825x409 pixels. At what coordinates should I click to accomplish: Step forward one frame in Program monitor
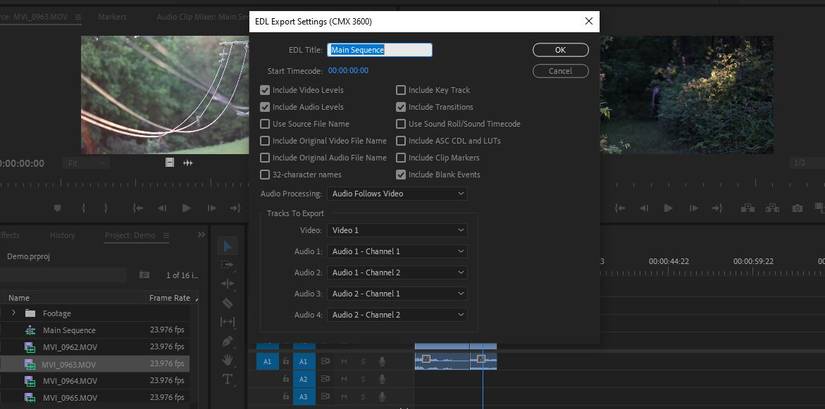click(693, 208)
